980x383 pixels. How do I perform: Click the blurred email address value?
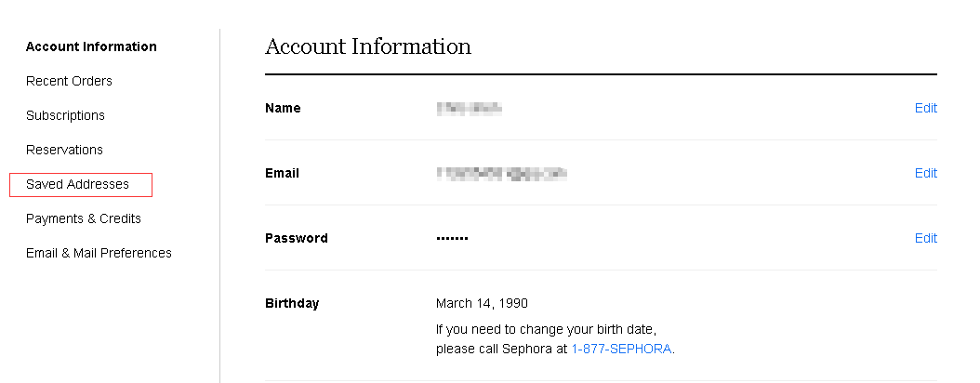click(x=501, y=173)
